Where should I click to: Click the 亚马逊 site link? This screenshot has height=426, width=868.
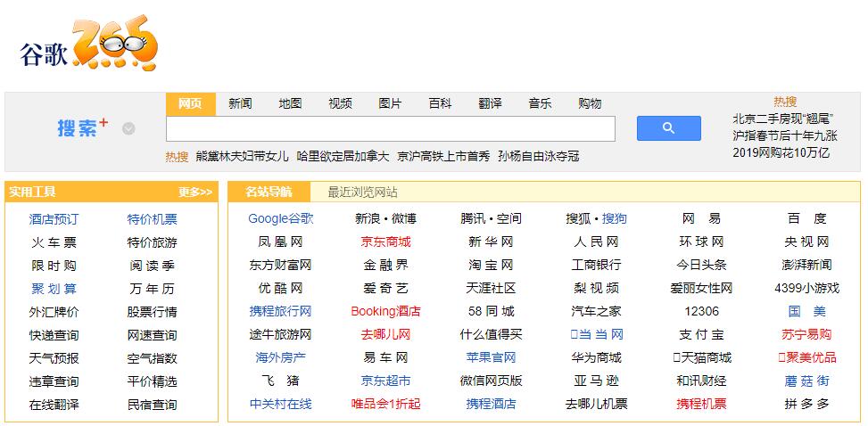tap(596, 381)
